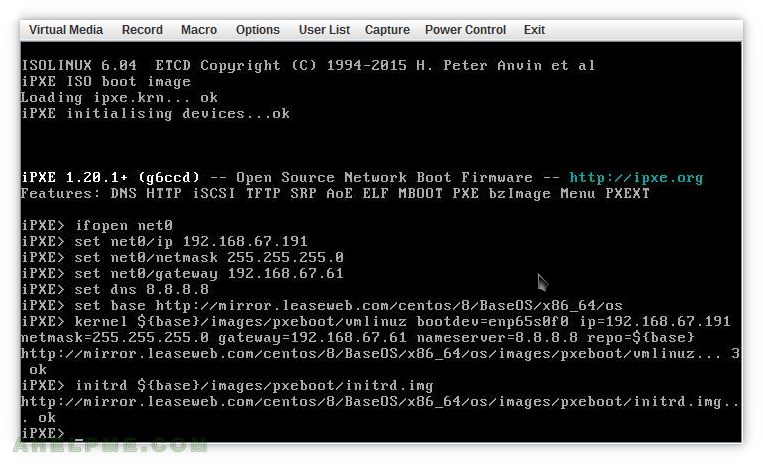Click the 'Loading ipxe.krn' line
The width and height of the screenshot is (763, 464).
coord(119,97)
